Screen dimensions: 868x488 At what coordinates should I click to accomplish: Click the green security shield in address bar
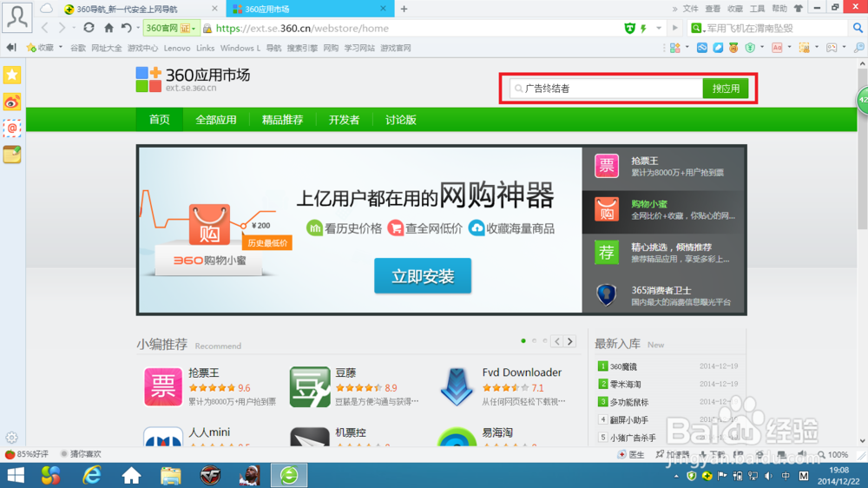point(629,29)
